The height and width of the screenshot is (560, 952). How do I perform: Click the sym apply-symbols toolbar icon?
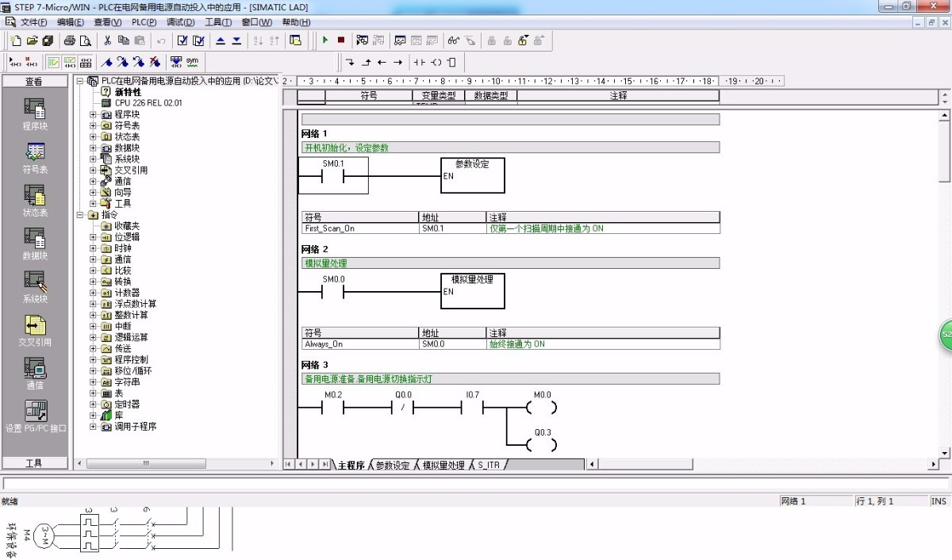pyautogui.click(x=192, y=62)
